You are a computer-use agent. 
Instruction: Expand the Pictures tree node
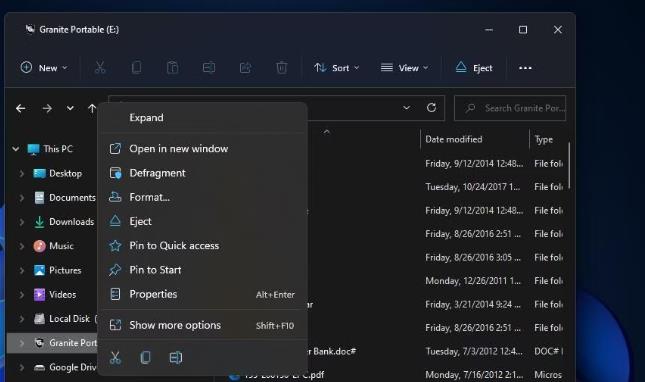click(x=21, y=271)
